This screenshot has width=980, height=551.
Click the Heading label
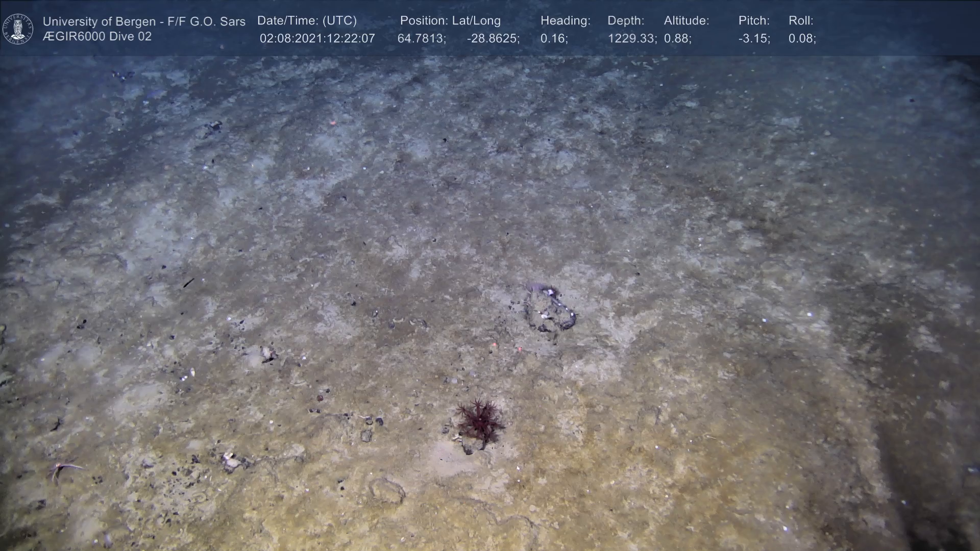click(565, 21)
